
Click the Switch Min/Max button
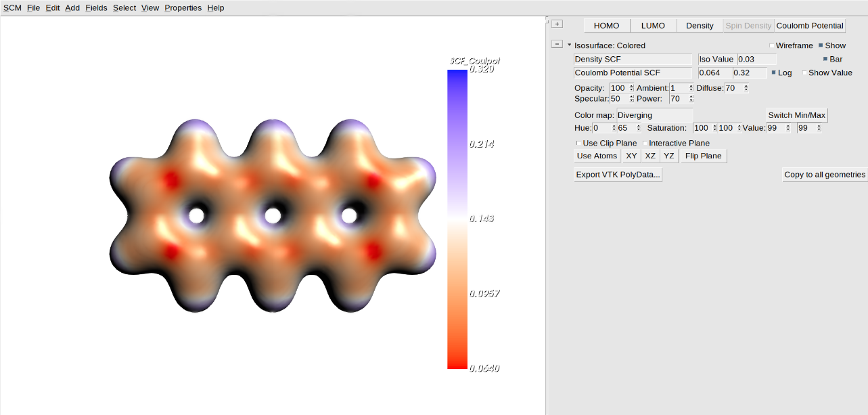tap(796, 114)
